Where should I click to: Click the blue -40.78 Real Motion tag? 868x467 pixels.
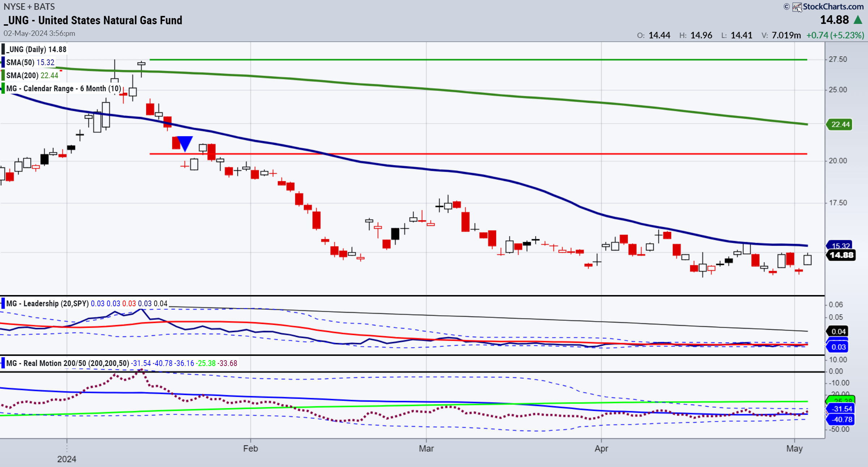coord(841,420)
